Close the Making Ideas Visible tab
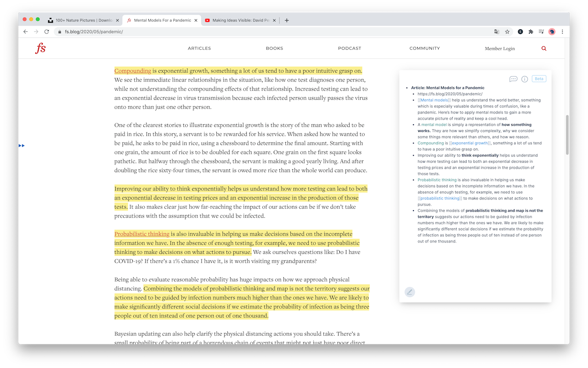 275,20
